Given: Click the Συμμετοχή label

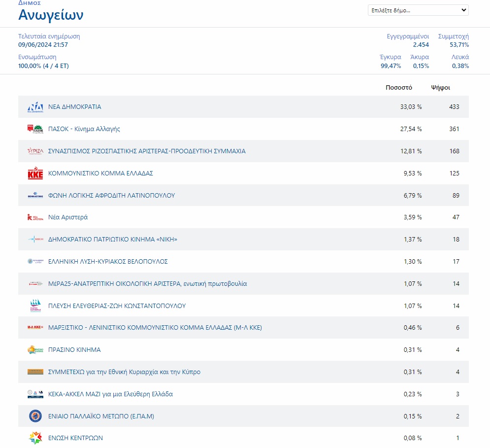Looking at the screenshot, I should coord(454,36).
